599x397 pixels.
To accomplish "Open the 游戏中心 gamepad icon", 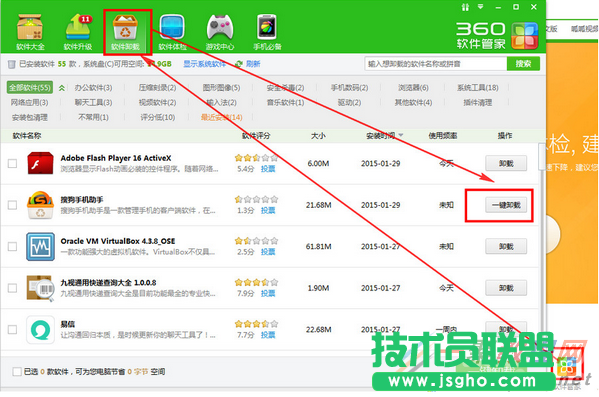I will tap(220, 32).
